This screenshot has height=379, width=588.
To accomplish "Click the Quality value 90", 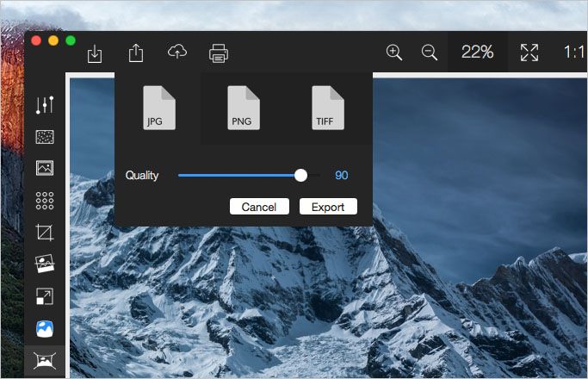I will point(342,175).
